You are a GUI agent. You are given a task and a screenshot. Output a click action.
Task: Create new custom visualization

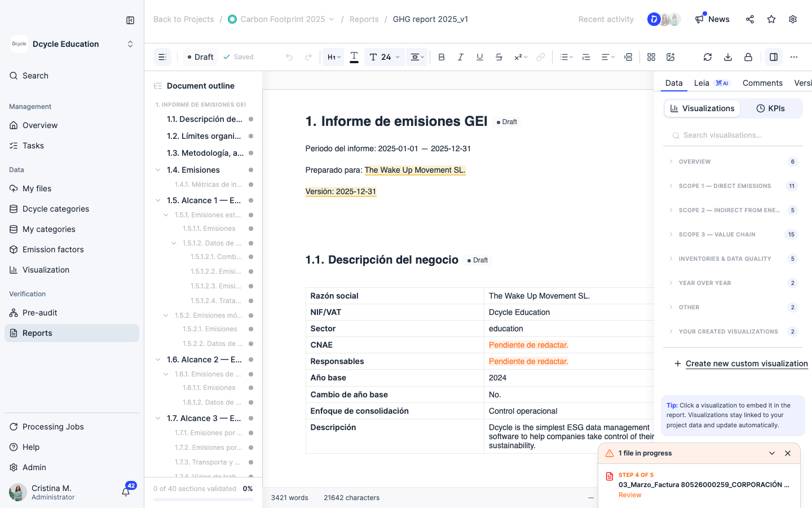point(741,364)
